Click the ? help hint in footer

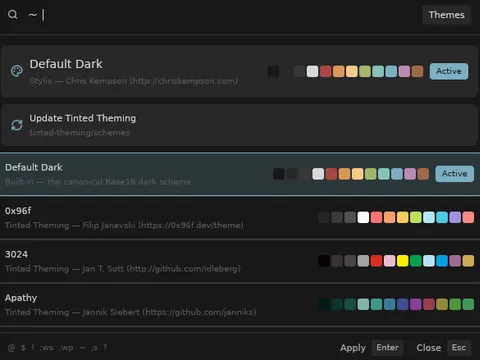pyautogui.click(x=105, y=347)
